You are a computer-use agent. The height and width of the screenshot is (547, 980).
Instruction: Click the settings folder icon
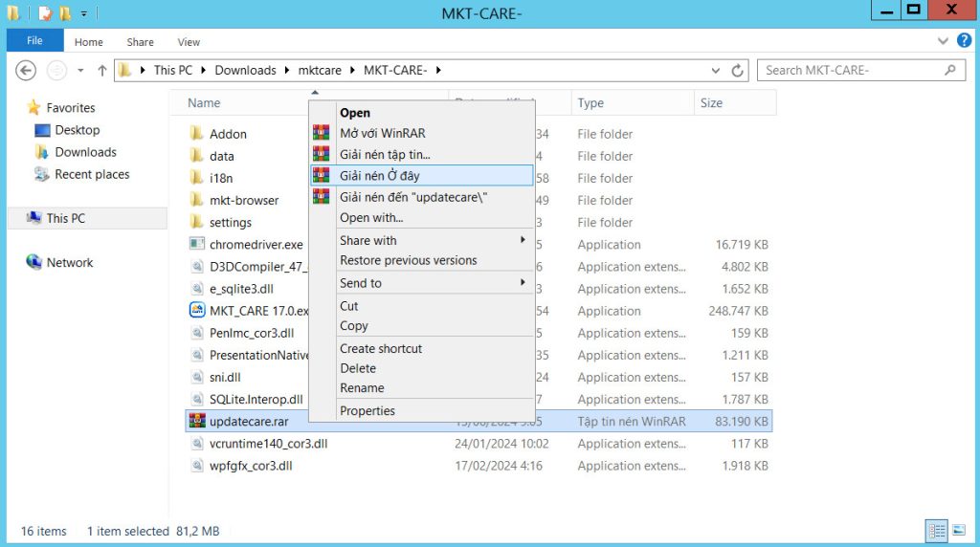[x=197, y=222]
